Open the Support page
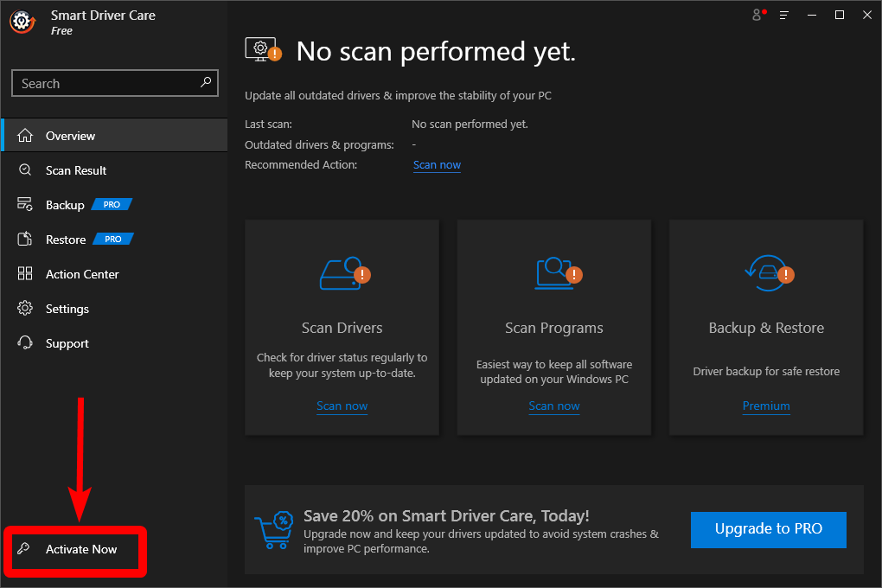The height and width of the screenshot is (588, 882). point(115,343)
